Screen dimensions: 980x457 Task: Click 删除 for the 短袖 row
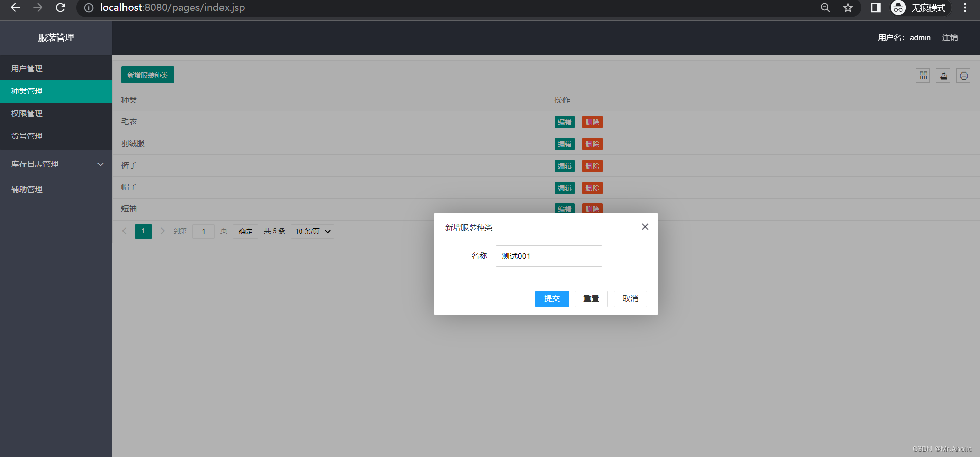(593, 208)
